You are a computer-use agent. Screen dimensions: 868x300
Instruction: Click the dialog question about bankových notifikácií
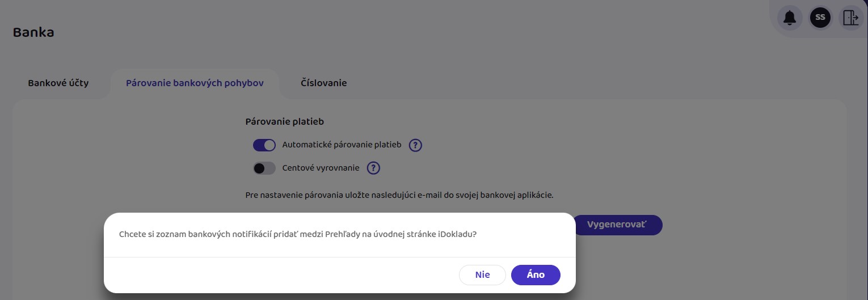pyautogui.click(x=297, y=235)
